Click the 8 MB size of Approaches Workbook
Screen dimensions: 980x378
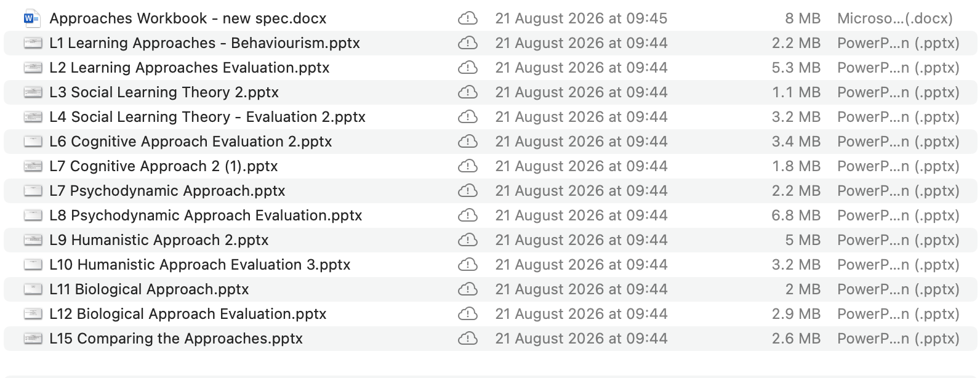pyautogui.click(x=803, y=18)
